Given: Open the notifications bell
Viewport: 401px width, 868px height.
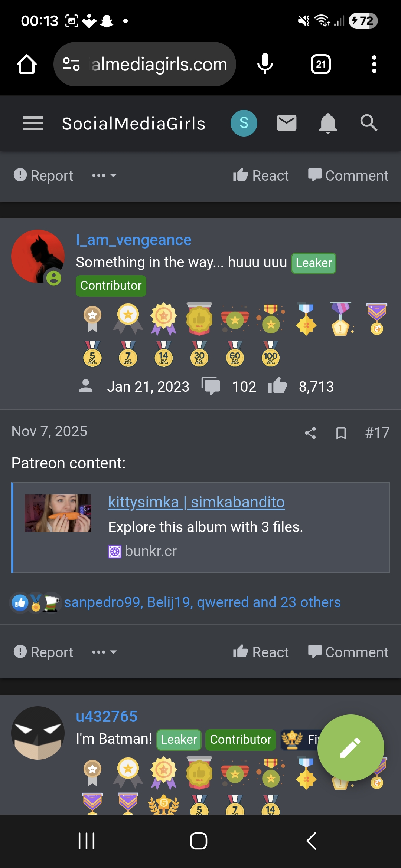Looking at the screenshot, I should point(328,123).
